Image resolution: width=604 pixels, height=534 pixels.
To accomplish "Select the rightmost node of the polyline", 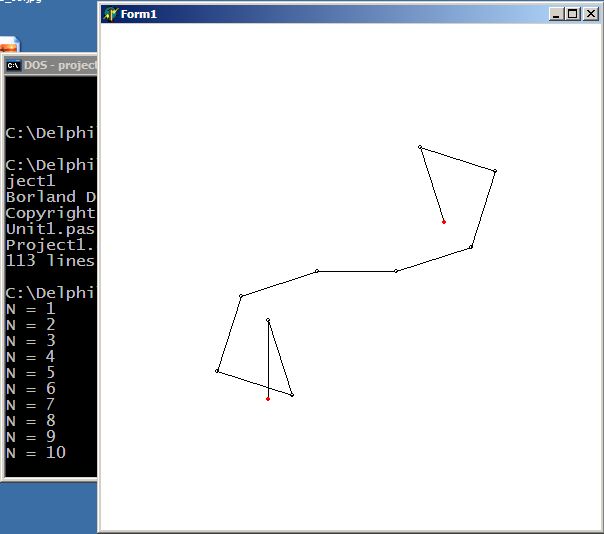I will pyautogui.click(x=495, y=171).
